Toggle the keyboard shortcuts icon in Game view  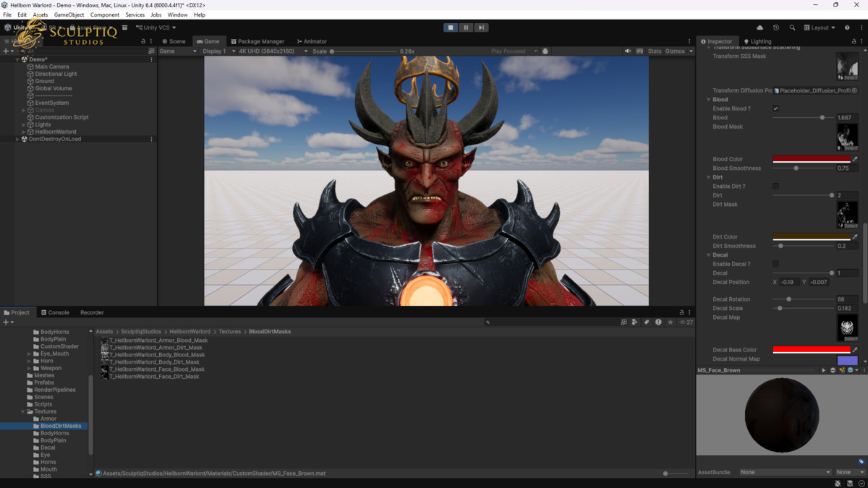click(639, 51)
